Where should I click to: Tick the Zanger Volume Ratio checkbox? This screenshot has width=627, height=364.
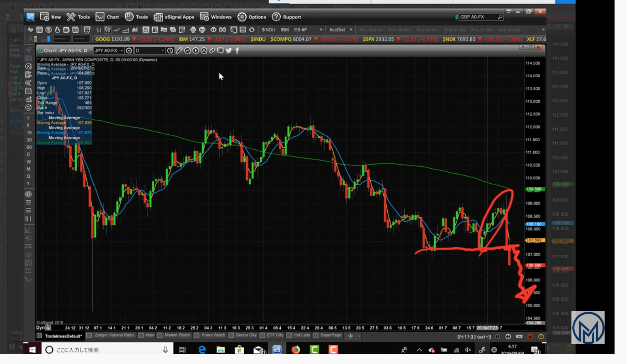click(x=89, y=335)
